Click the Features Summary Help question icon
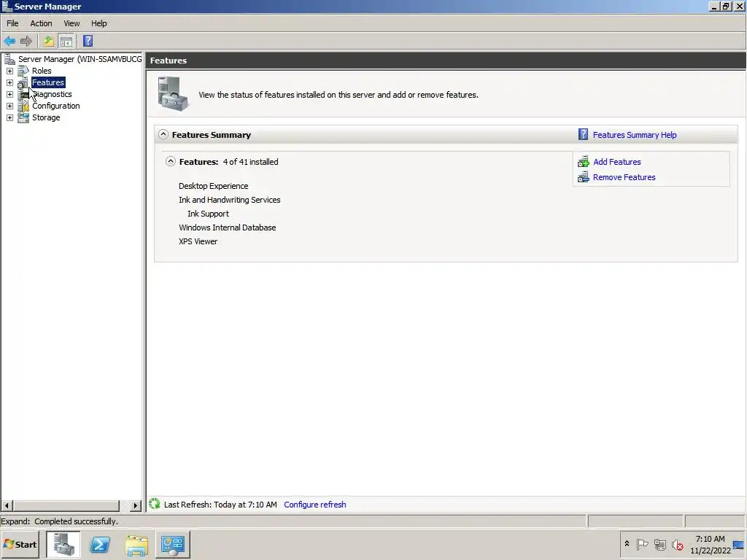Image resolution: width=747 pixels, height=560 pixels. [x=583, y=134]
